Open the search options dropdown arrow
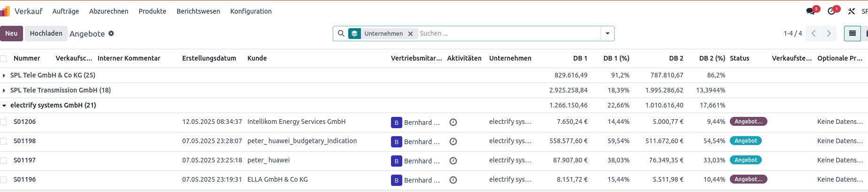868x192 pixels. pos(607,33)
